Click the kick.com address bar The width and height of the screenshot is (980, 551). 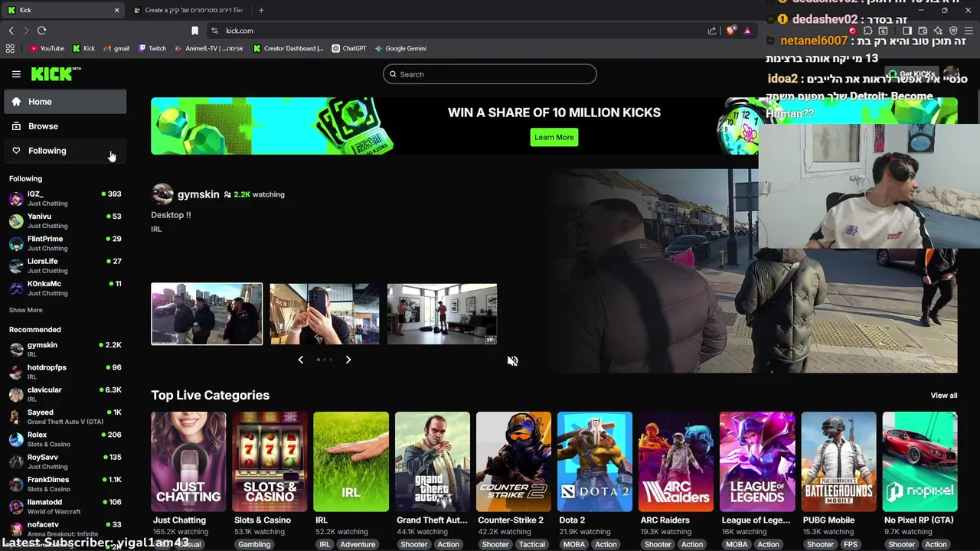[x=459, y=31]
